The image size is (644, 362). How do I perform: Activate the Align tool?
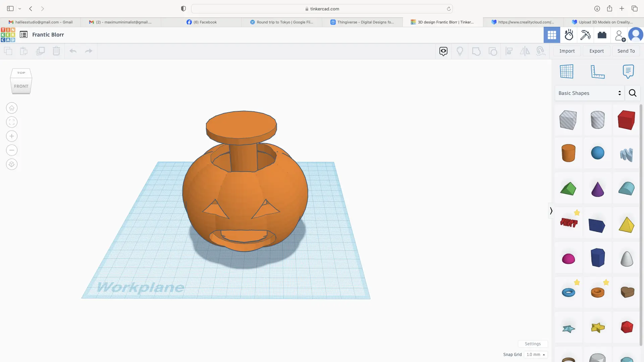(x=508, y=51)
